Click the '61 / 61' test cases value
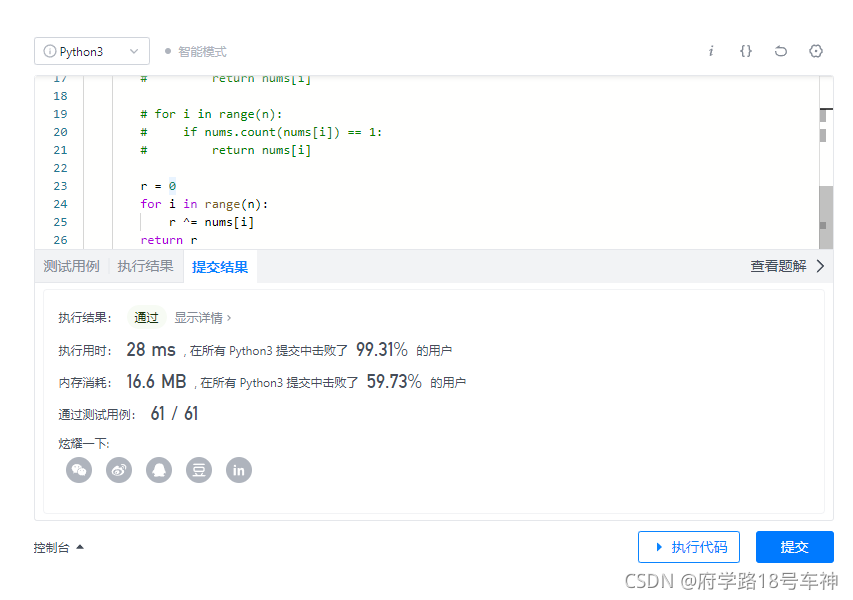 (174, 413)
